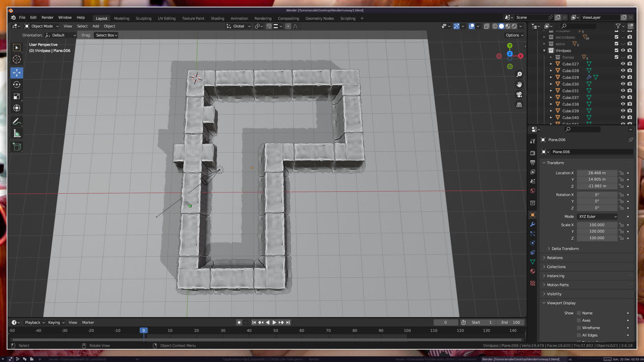The height and width of the screenshot is (362, 644).
Task: Enable Wireframe in Viewport Display
Action: coord(579,328)
